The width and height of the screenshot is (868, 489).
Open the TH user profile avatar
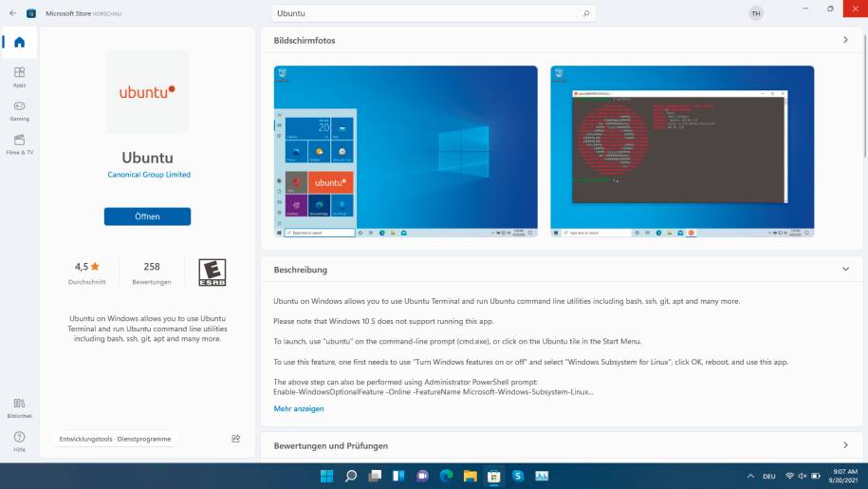click(x=756, y=13)
